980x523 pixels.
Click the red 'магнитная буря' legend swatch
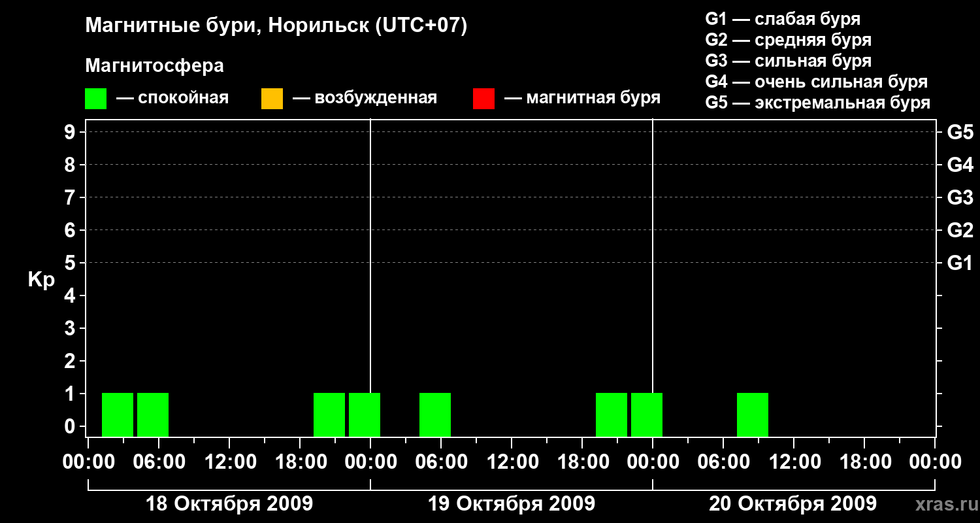pyautogui.click(x=483, y=99)
